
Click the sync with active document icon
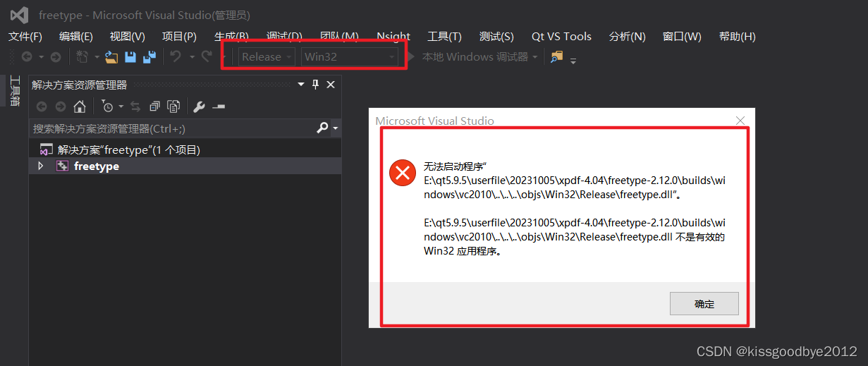135,106
